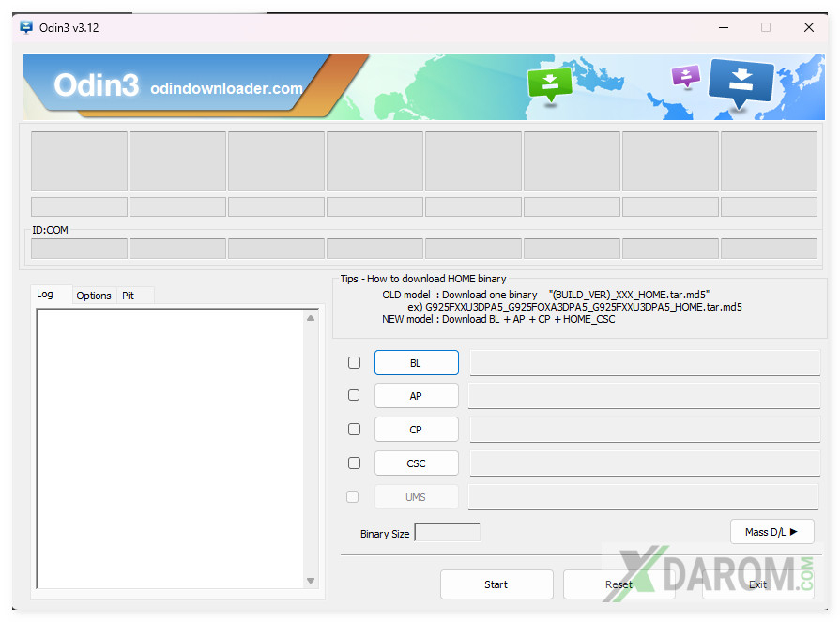
Task: Tick the AP checkbox
Action: point(354,396)
